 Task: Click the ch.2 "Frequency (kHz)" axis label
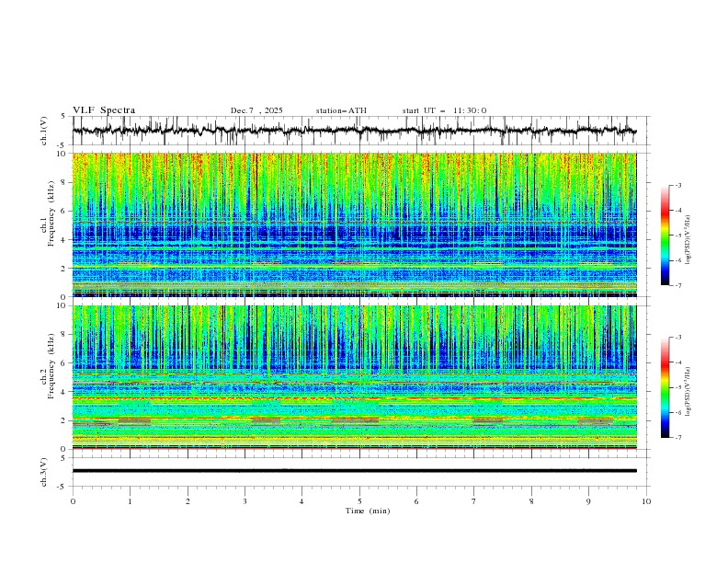(x=51, y=366)
